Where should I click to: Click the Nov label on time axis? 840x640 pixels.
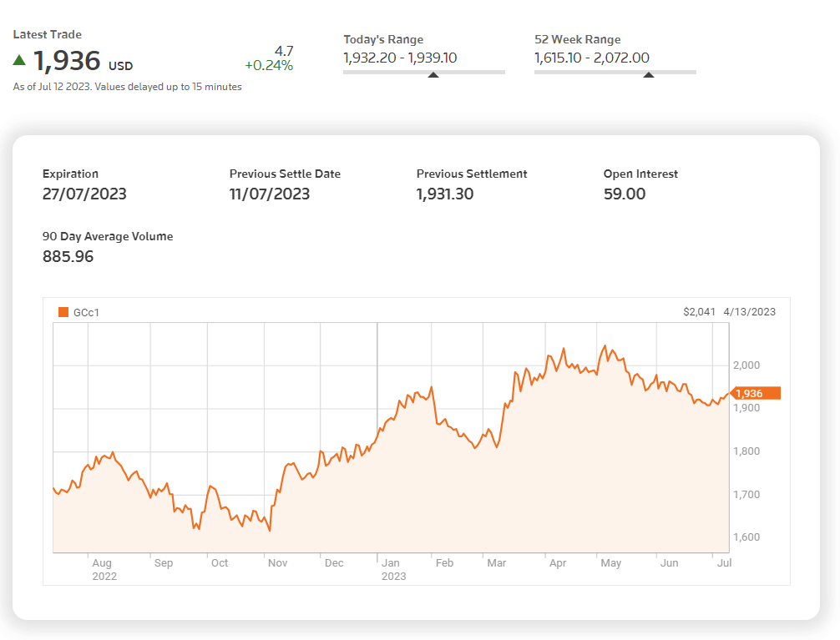point(277,563)
